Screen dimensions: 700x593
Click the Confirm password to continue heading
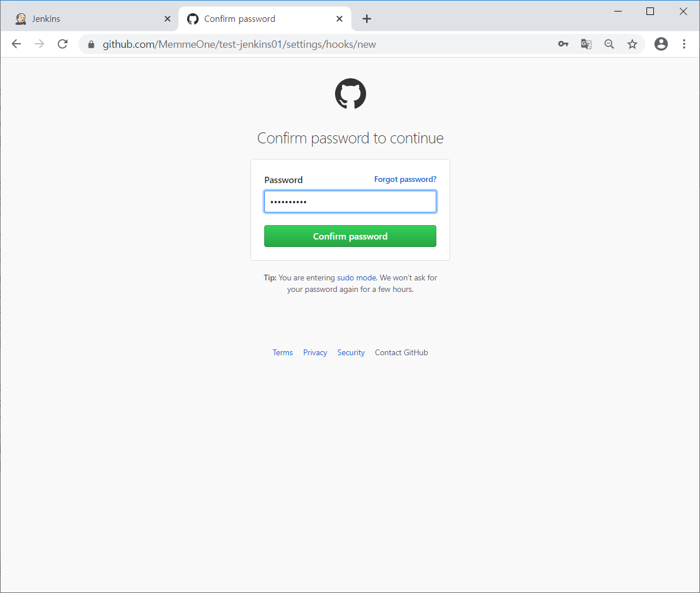click(351, 138)
